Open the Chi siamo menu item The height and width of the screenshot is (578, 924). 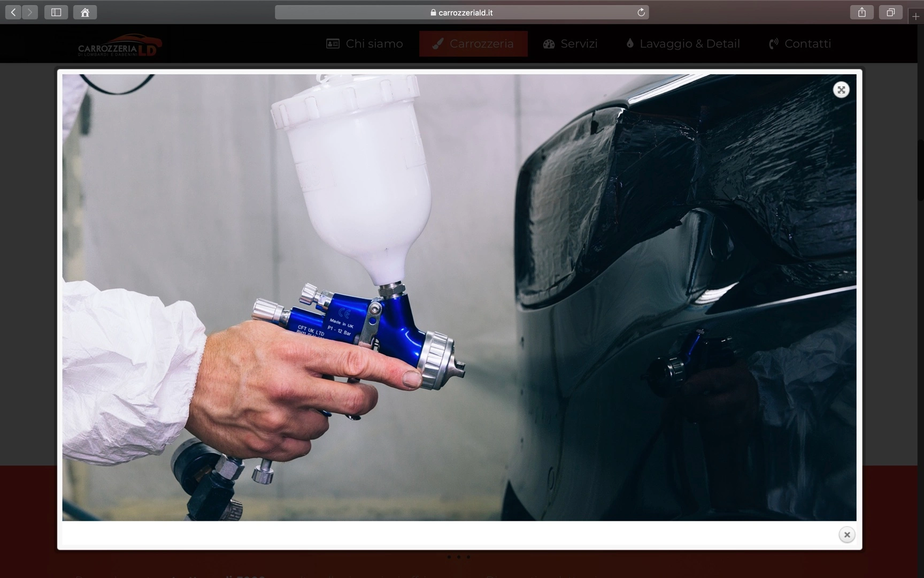(x=365, y=44)
